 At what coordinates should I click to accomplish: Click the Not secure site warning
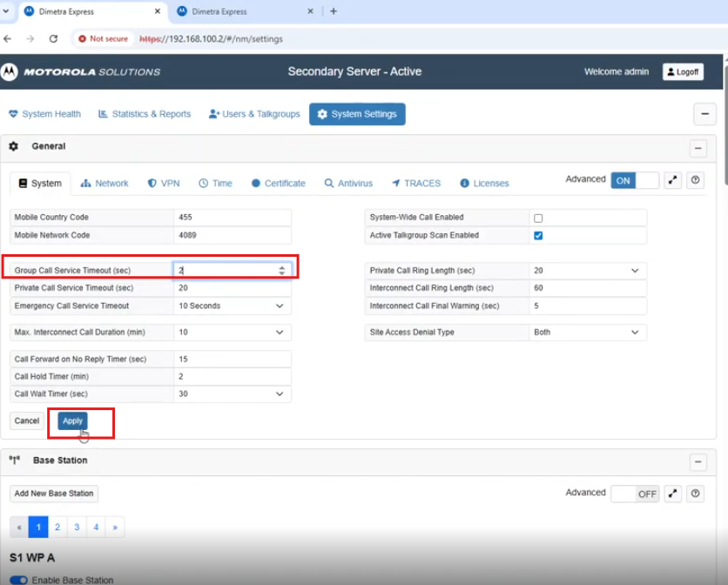(x=103, y=39)
